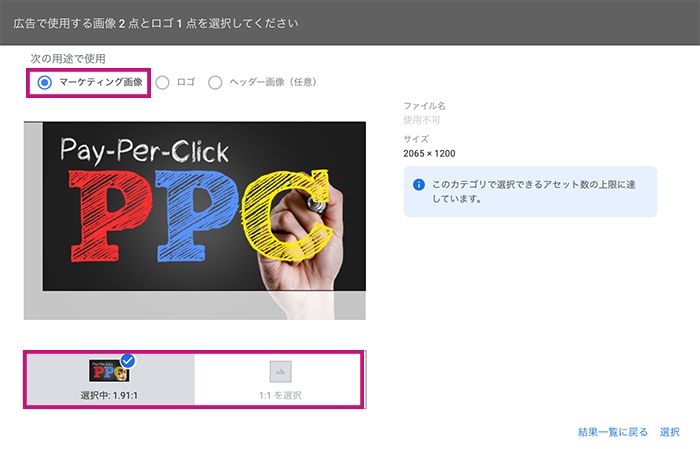Click the gray crop margin below preview
Screen dimensions: 700x449
195,305
